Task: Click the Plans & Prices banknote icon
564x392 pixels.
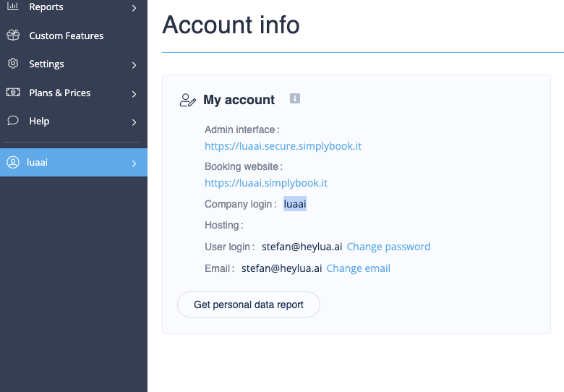Action: point(13,92)
